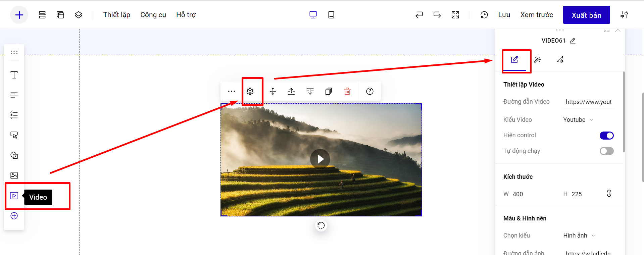Delete the video using red trash icon

click(347, 91)
